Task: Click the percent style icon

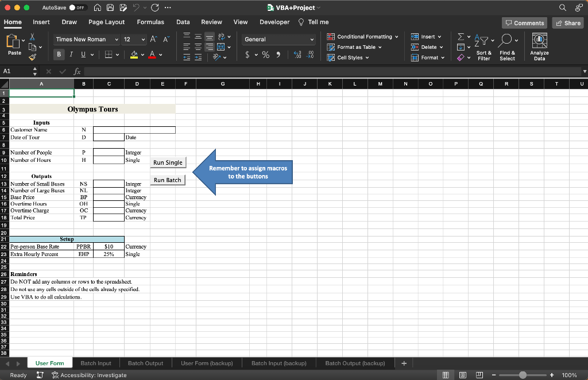Action: (266, 55)
